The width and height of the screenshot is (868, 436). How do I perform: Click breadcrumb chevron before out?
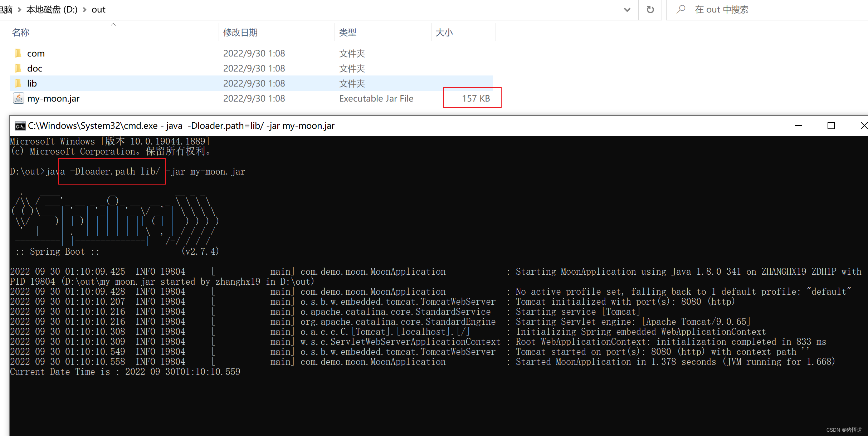click(x=85, y=10)
